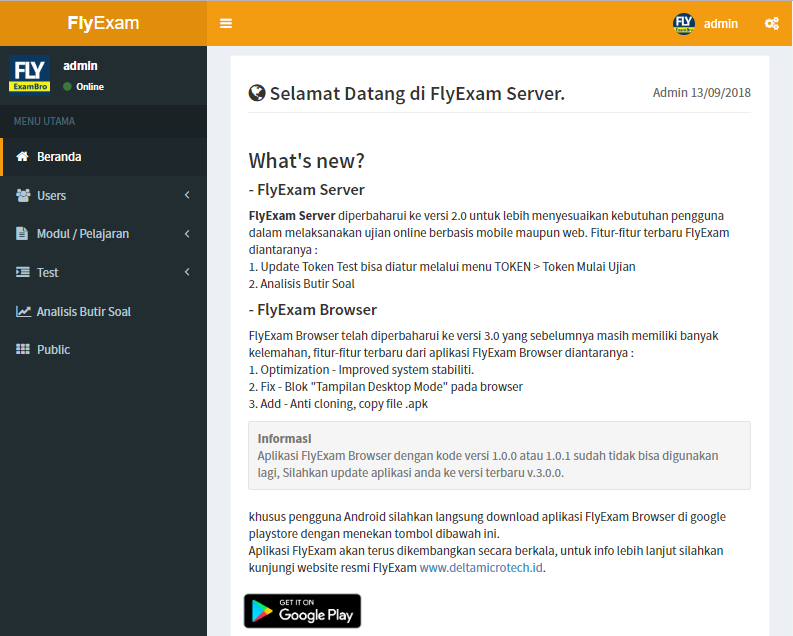
Task: Open the Beranda menu item
Action: click(103, 157)
